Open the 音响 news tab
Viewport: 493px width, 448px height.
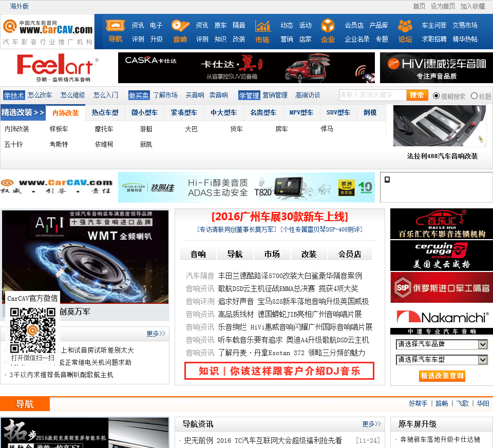tap(198, 254)
